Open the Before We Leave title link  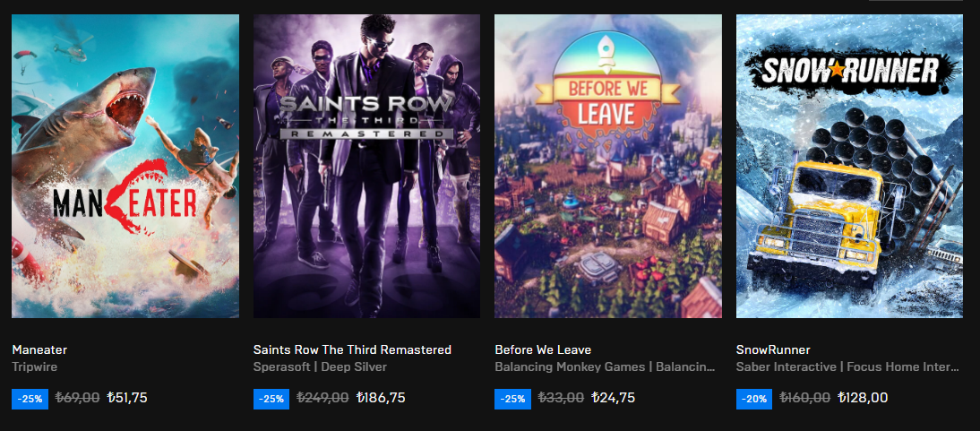pyautogui.click(x=543, y=349)
